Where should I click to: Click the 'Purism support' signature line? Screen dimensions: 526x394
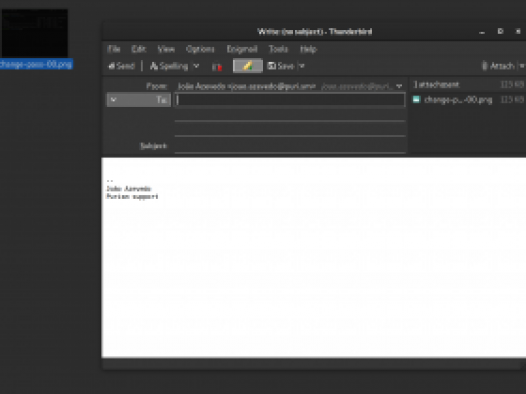[132, 196]
